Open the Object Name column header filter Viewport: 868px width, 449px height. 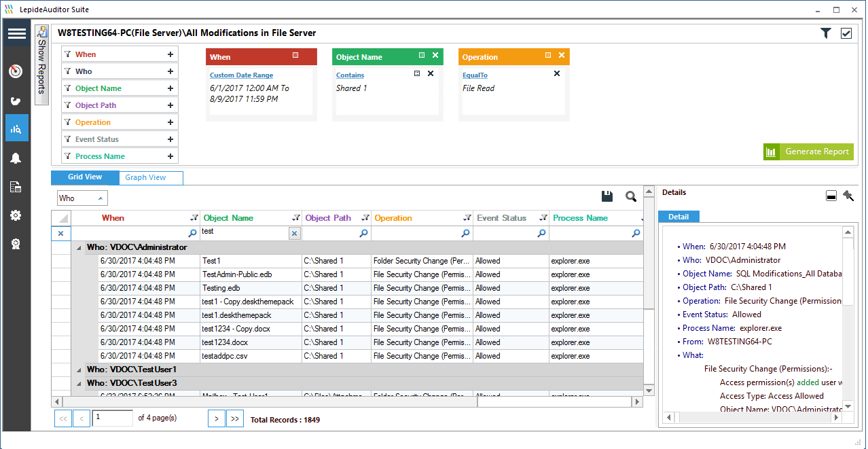[x=295, y=218]
